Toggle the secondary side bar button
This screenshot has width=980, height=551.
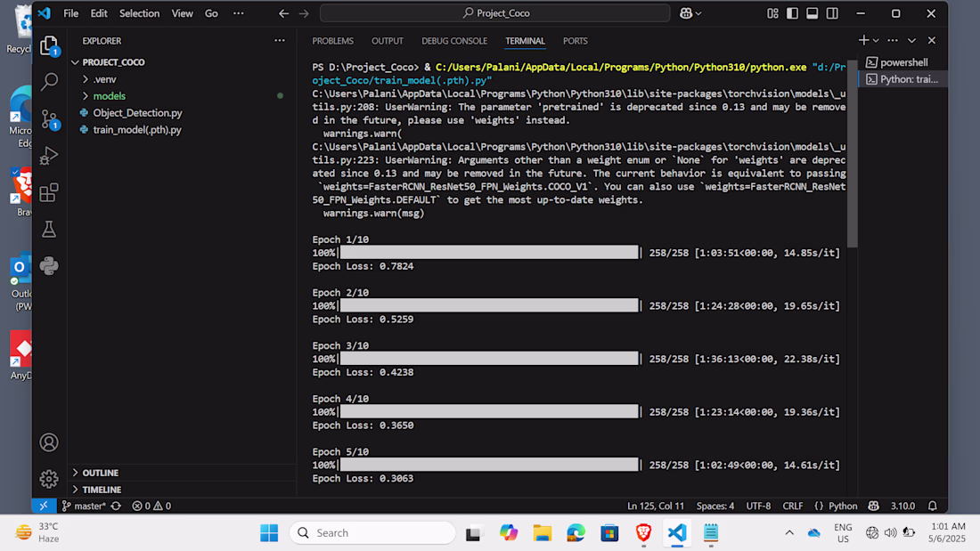(832, 13)
